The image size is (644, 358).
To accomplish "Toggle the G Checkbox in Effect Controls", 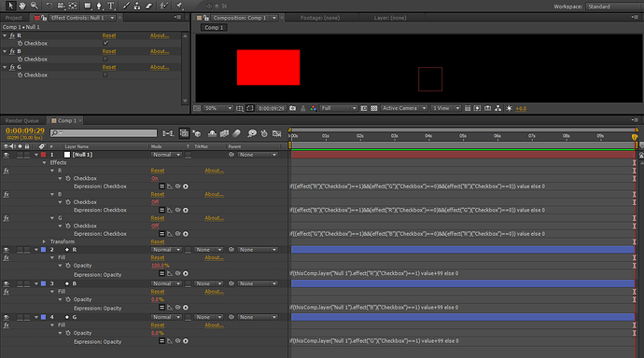I will pos(105,75).
